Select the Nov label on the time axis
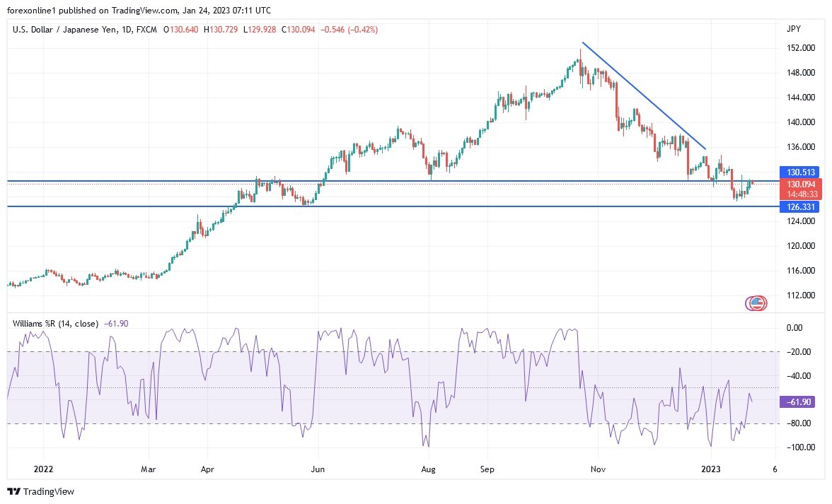This screenshot has height=504, width=832. (x=598, y=469)
